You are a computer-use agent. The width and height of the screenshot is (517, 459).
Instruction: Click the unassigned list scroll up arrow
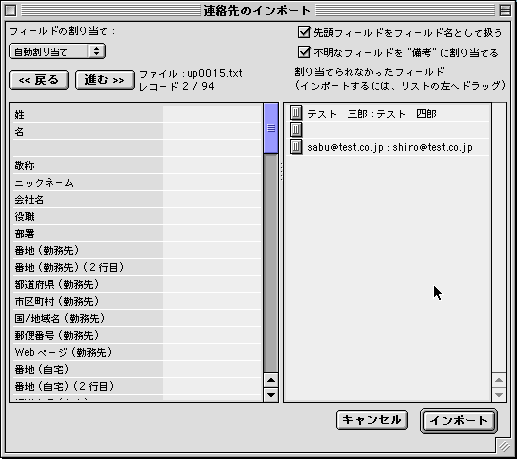point(499,380)
